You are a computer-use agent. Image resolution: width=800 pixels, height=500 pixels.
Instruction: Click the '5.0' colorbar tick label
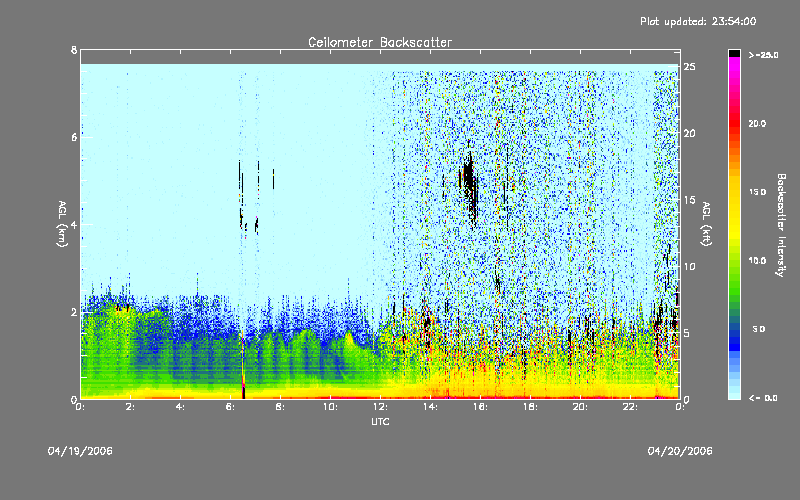759,330
